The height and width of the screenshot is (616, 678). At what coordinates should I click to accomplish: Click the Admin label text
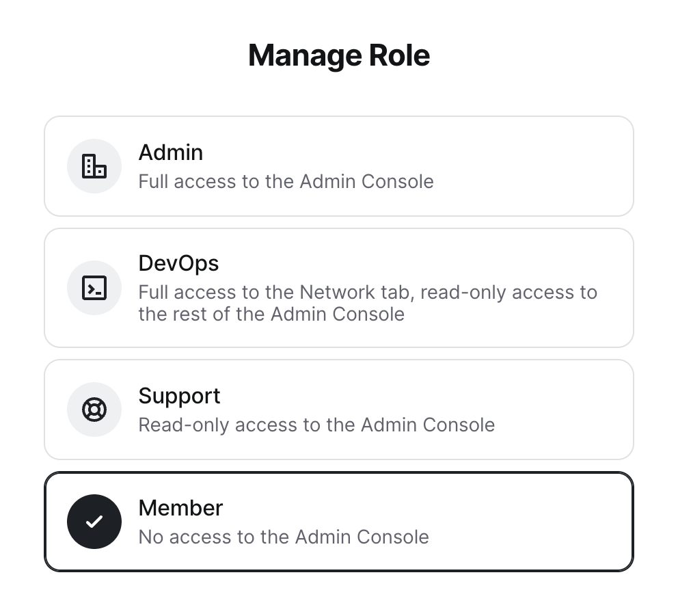coord(170,152)
